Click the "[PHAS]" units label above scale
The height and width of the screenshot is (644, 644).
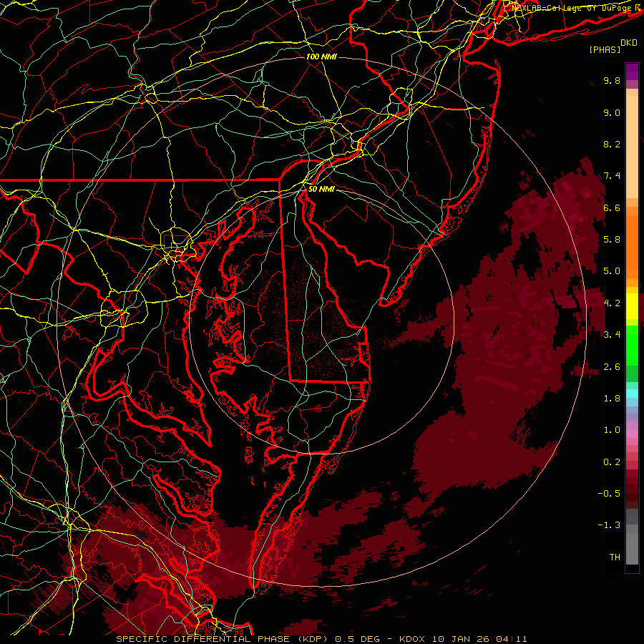(605, 50)
